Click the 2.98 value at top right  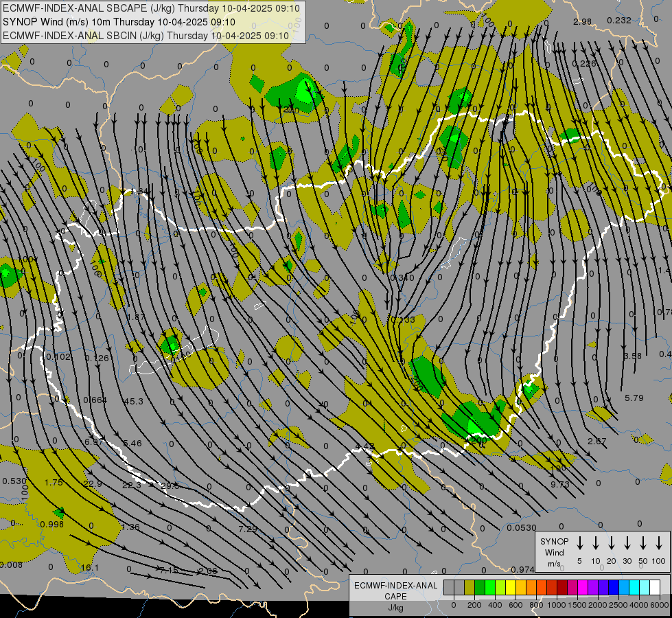[583, 21]
